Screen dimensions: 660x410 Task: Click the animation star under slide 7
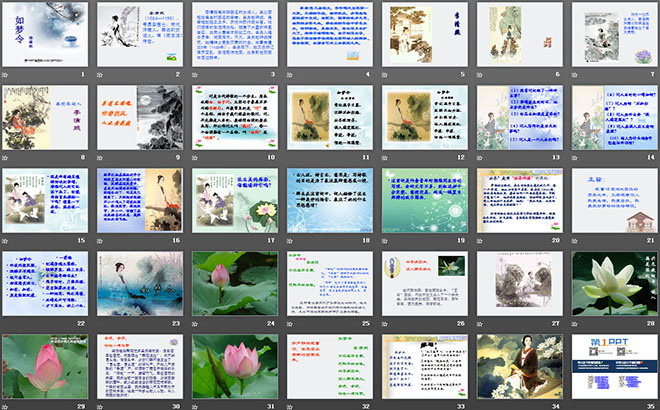(575, 75)
